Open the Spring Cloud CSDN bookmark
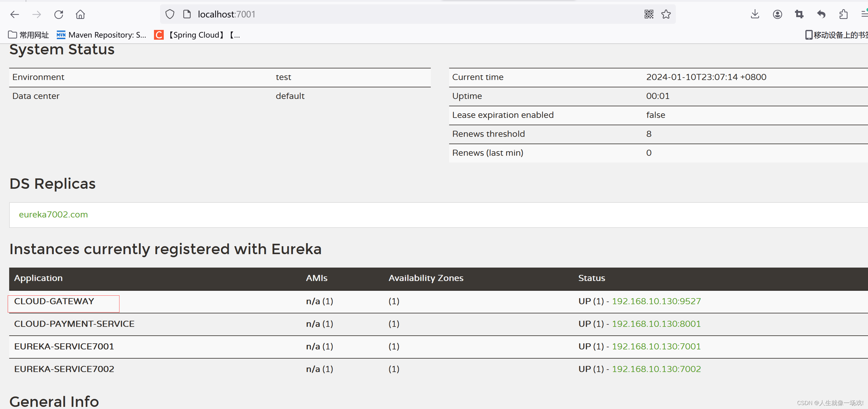868x409 pixels. pos(197,35)
